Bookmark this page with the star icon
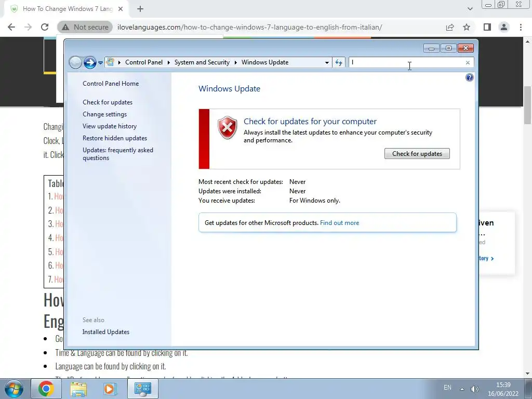Image resolution: width=532 pixels, height=399 pixels. click(467, 27)
